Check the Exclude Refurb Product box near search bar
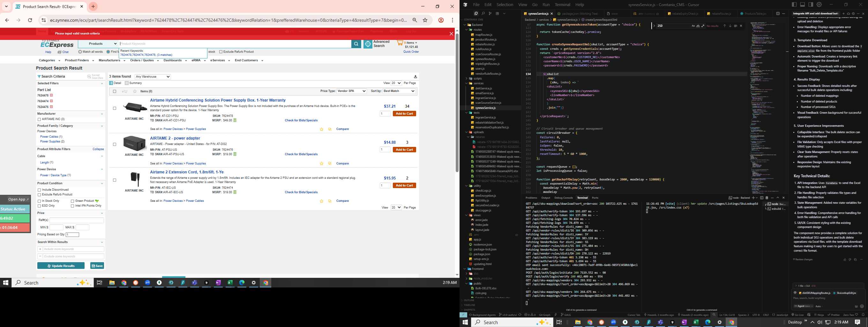The width and height of the screenshot is (868, 327). 221,52
